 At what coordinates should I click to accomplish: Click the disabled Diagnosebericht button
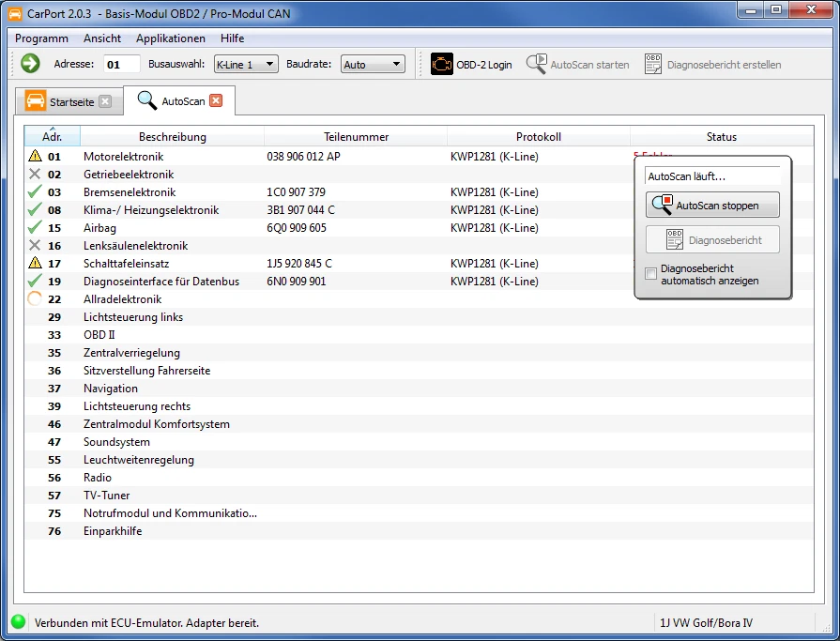pyautogui.click(x=711, y=239)
